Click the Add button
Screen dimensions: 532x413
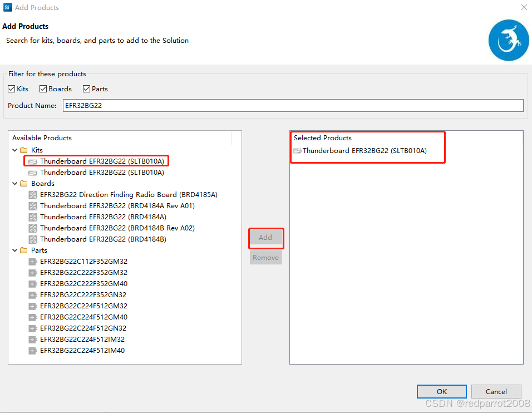point(265,238)
